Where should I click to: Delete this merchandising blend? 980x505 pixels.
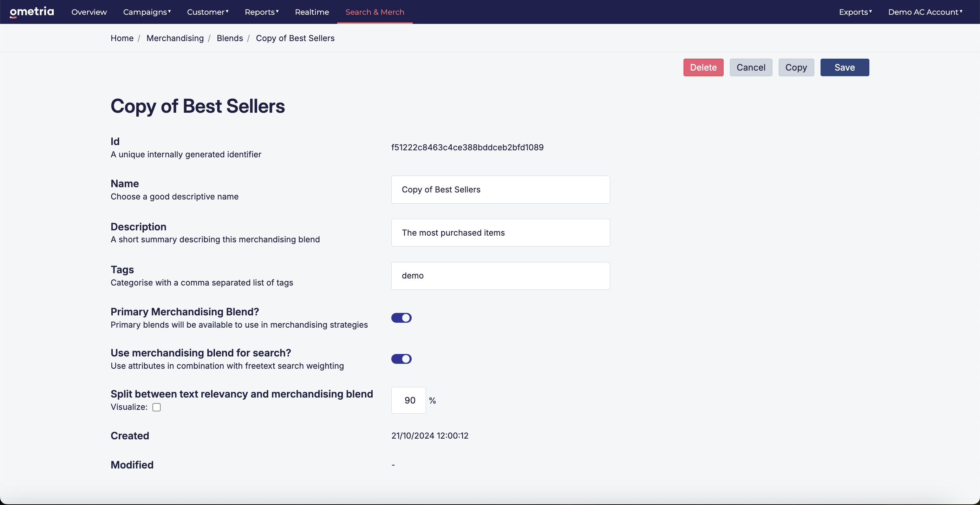(704, 67)
